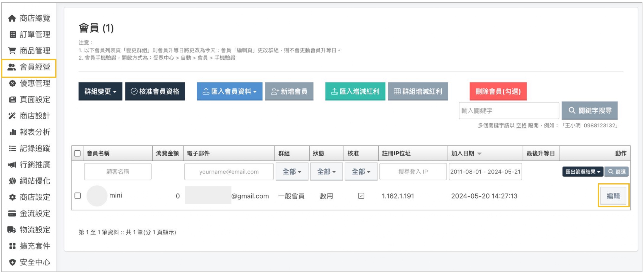
Task: Open the 群組 filter 全部 dropdown
Action: tap(292, 172)
